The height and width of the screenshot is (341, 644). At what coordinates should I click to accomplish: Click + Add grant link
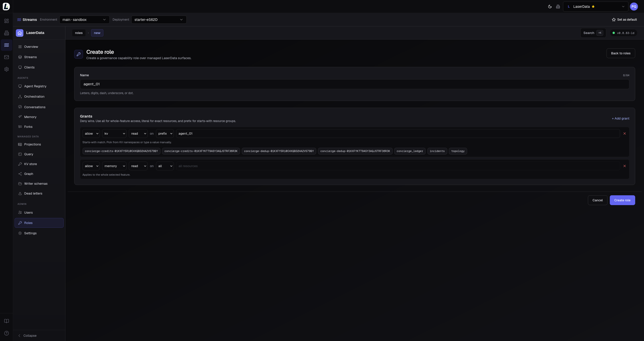pyautogui.click(x=620, y=119)
